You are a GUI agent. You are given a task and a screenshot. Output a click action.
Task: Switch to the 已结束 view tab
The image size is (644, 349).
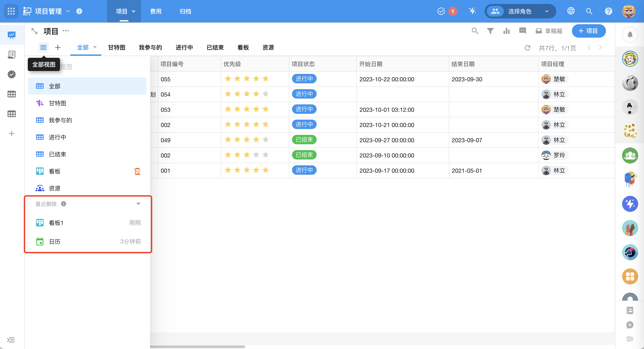pyautogui.click(x=215, y=47)
